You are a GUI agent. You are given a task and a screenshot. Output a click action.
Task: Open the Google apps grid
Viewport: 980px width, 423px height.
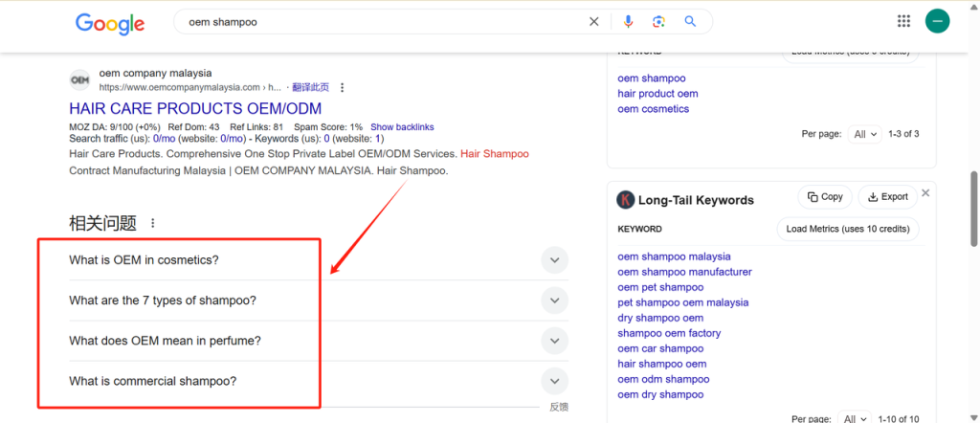point(903,21)
